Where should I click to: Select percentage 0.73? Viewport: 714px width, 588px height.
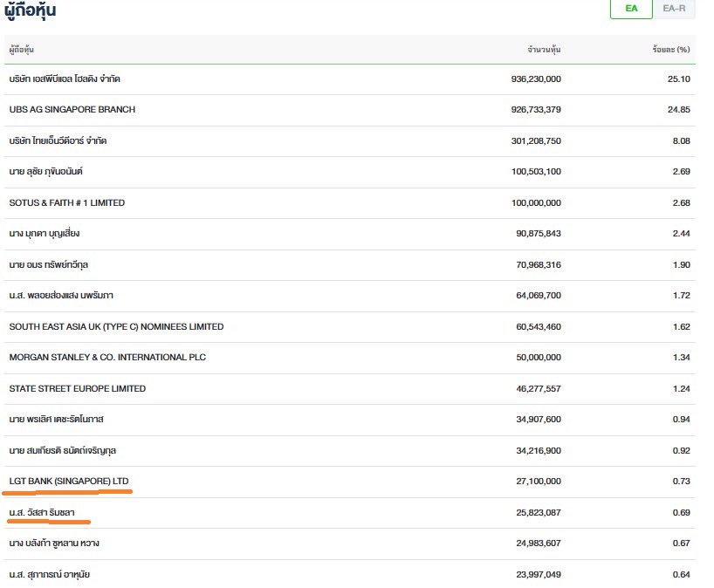(x=681, y=481)
